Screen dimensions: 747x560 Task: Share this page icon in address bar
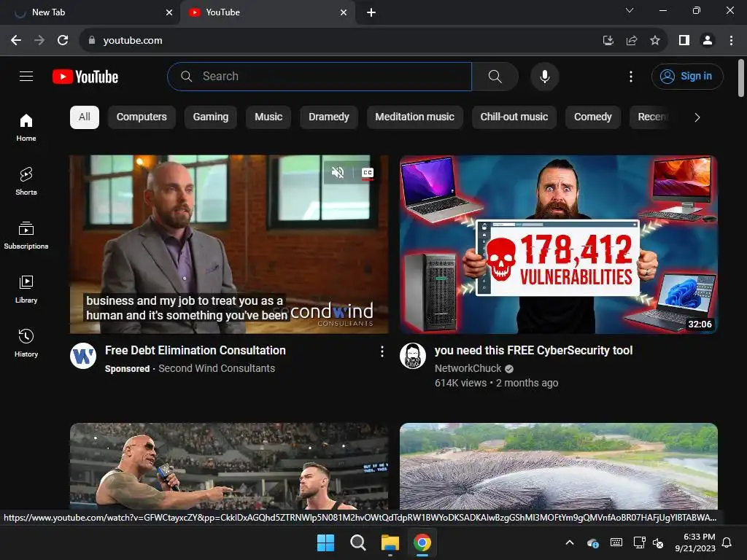click(x=632, y=41)
